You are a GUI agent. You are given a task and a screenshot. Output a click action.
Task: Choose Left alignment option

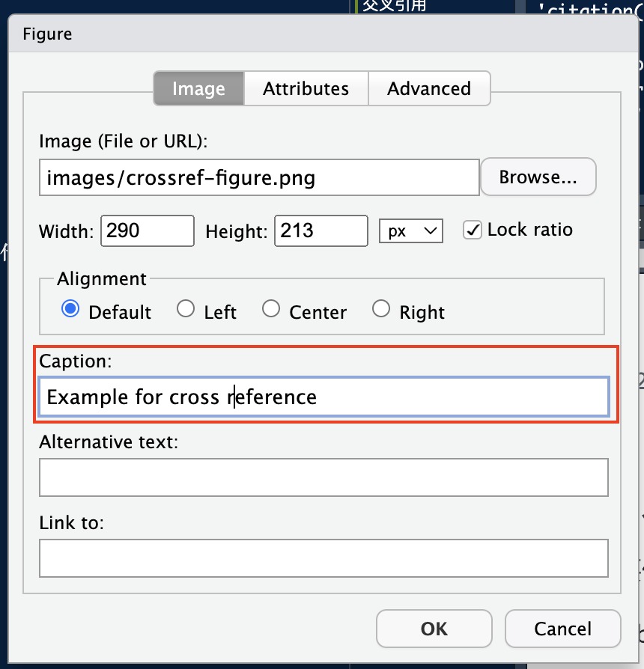(186, 309)
